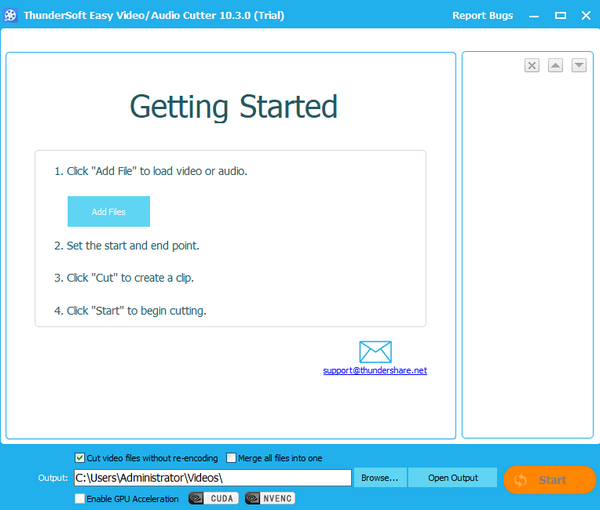Enable GPU Acceleration checkbox

tap(81, 498)
